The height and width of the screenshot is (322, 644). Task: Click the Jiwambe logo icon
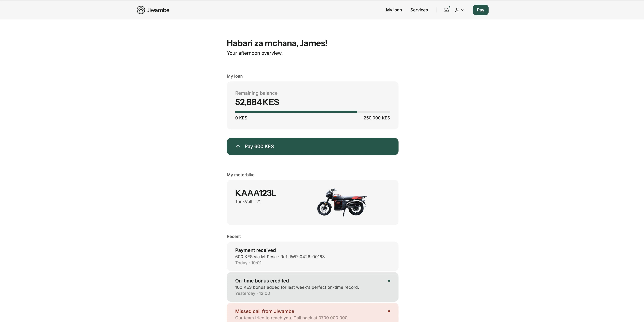click(x=141, y=10)
